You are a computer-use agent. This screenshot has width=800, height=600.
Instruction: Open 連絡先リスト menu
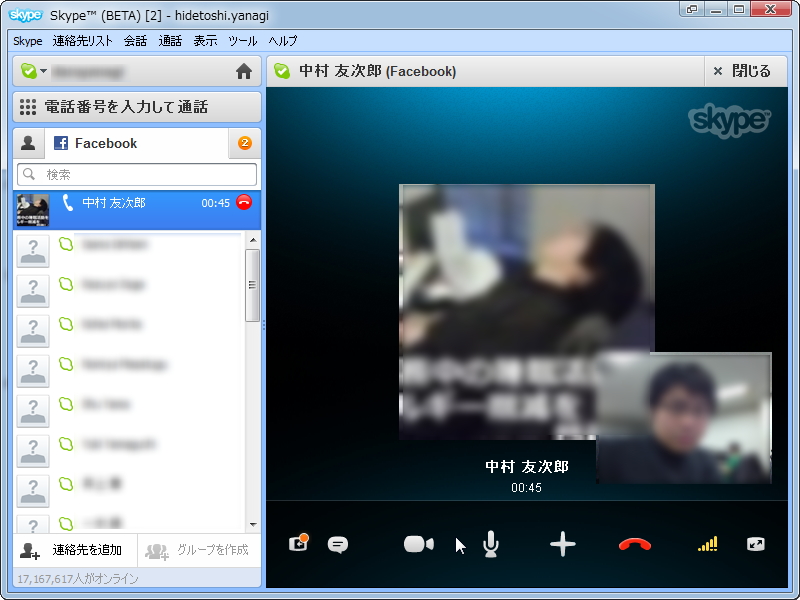click(x=82, y=41)
